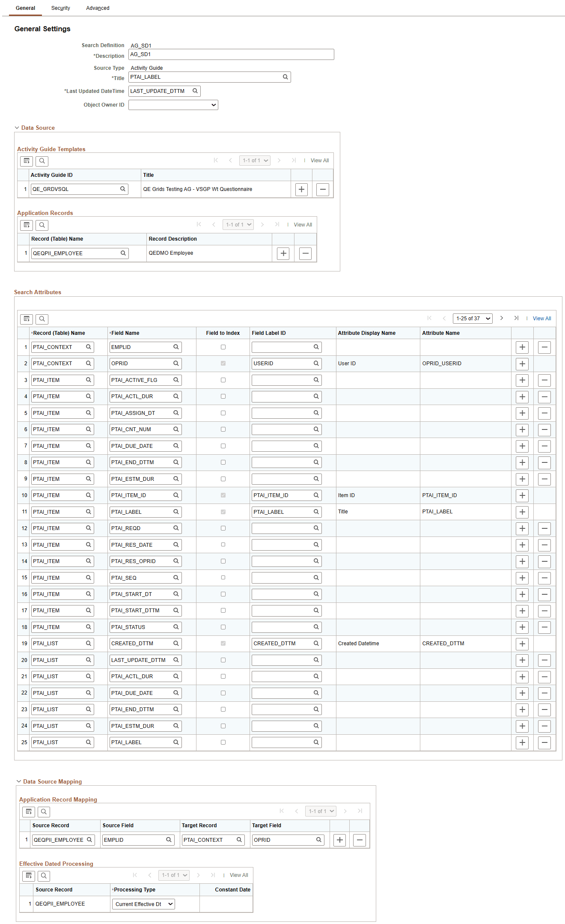Check Field to Index for PTAI_ASSIGN_DT
565x924 pixels.
(x=223, y=413)
